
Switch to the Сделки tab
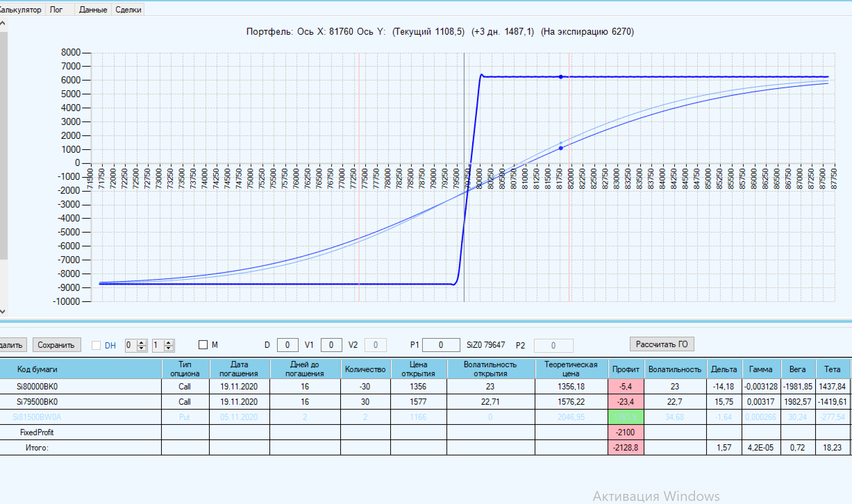(128, 10)
